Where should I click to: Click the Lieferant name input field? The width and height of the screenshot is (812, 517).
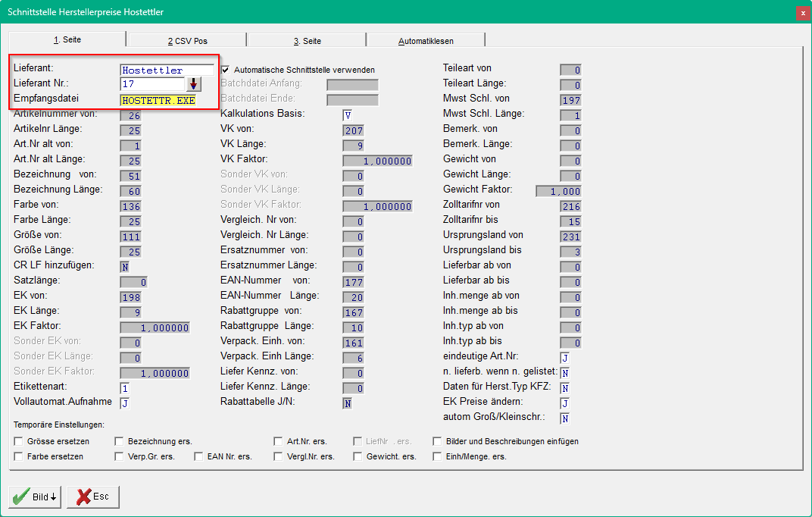[167, 70]
